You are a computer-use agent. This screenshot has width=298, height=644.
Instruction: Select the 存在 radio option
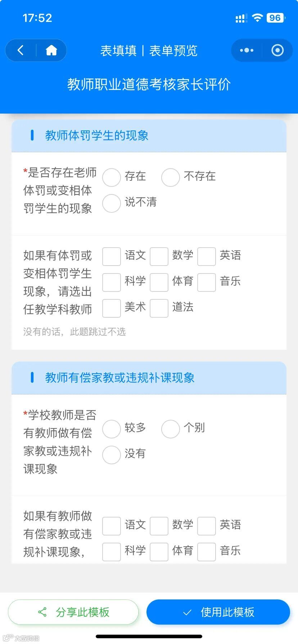[x=112, y=177]
